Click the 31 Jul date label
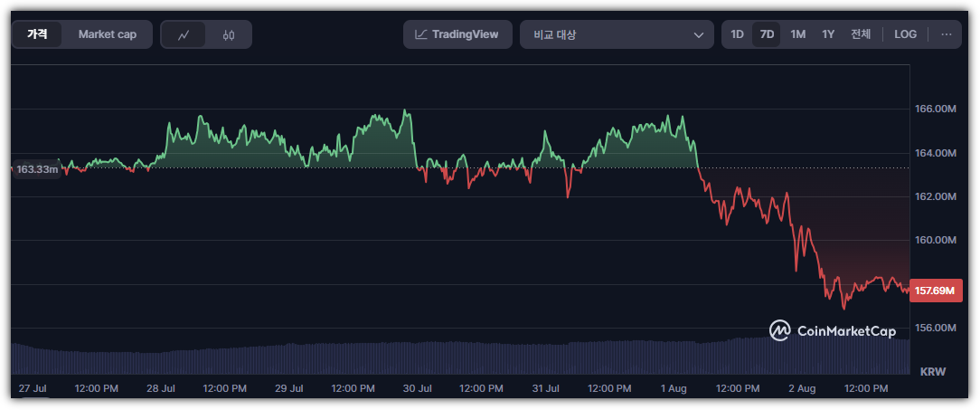The width and height of the screenshot is (980, 410). tap(545, 388)
